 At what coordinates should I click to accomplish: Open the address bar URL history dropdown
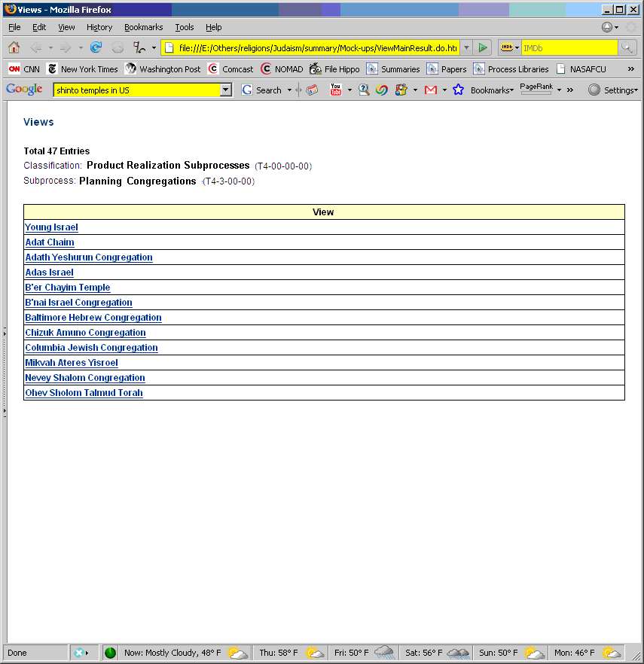tap(466, 47)
